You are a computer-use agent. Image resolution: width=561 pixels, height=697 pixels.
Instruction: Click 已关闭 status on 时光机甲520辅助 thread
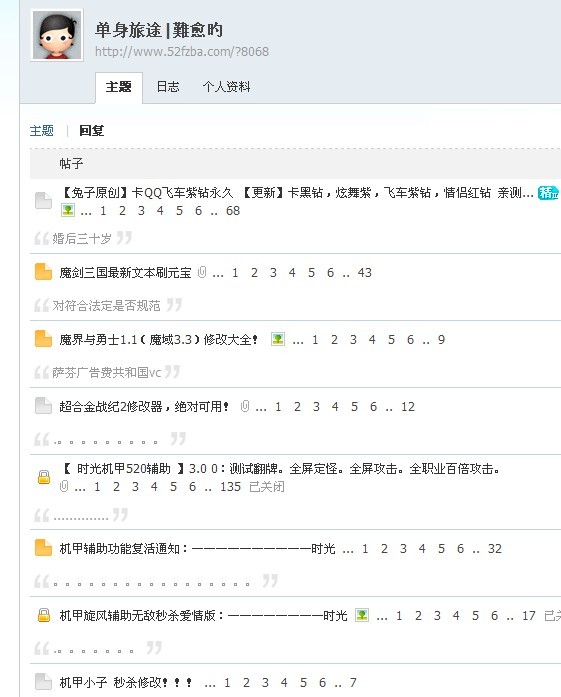pos(267,487)
